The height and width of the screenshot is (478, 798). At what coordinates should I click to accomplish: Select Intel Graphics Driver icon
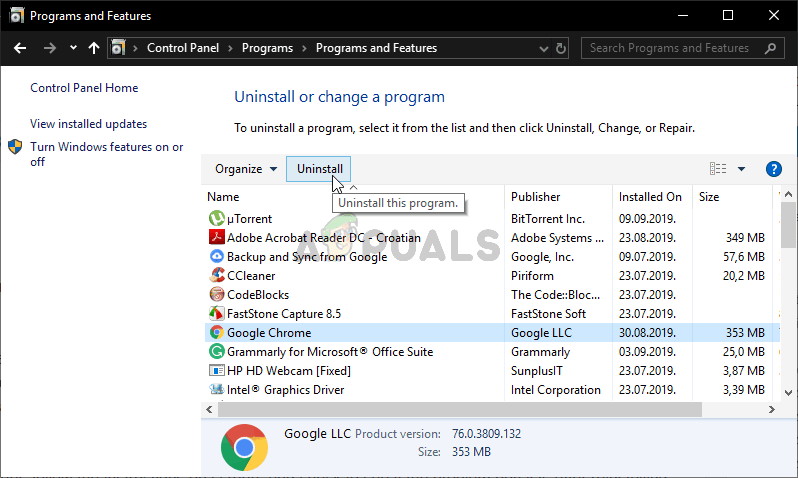pos(217,389)
